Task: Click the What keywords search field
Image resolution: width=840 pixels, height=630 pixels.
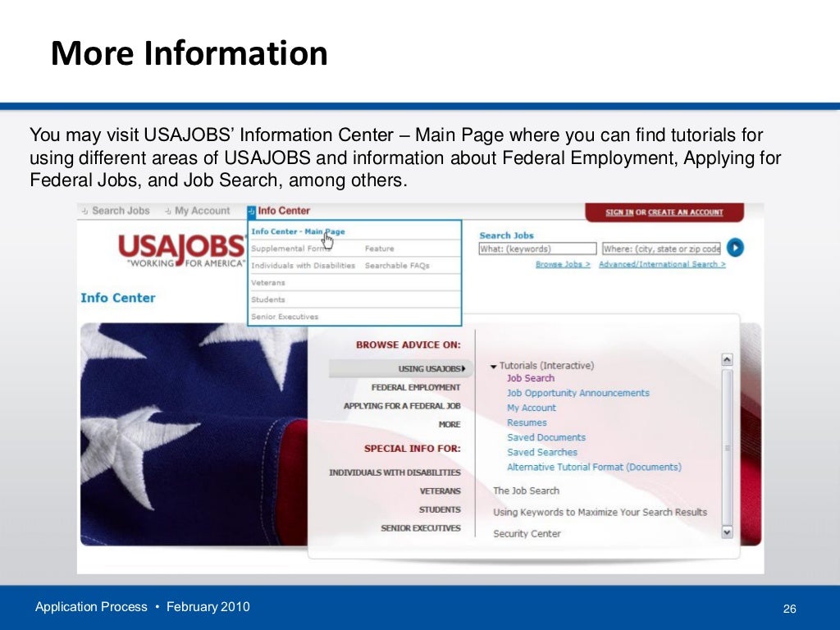Action: click(537, 249)
